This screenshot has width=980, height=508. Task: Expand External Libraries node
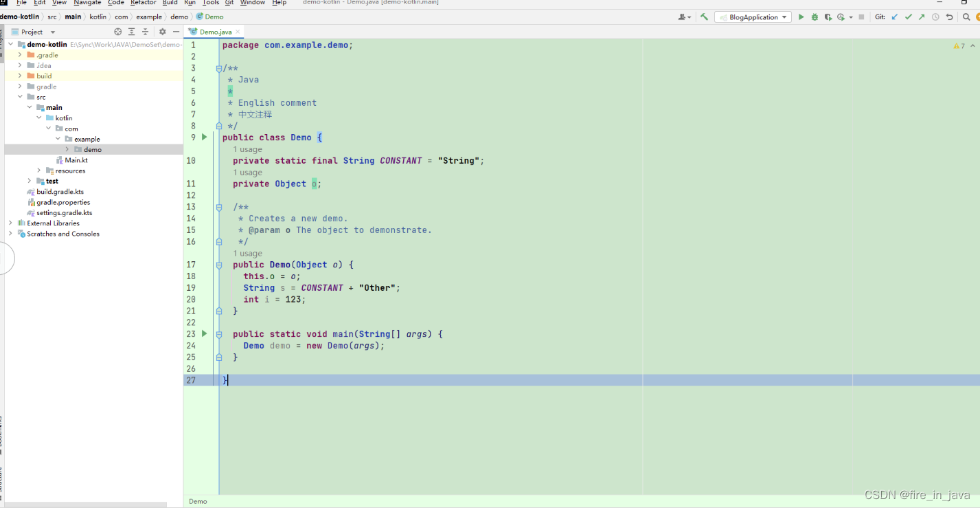click(10, 223)
